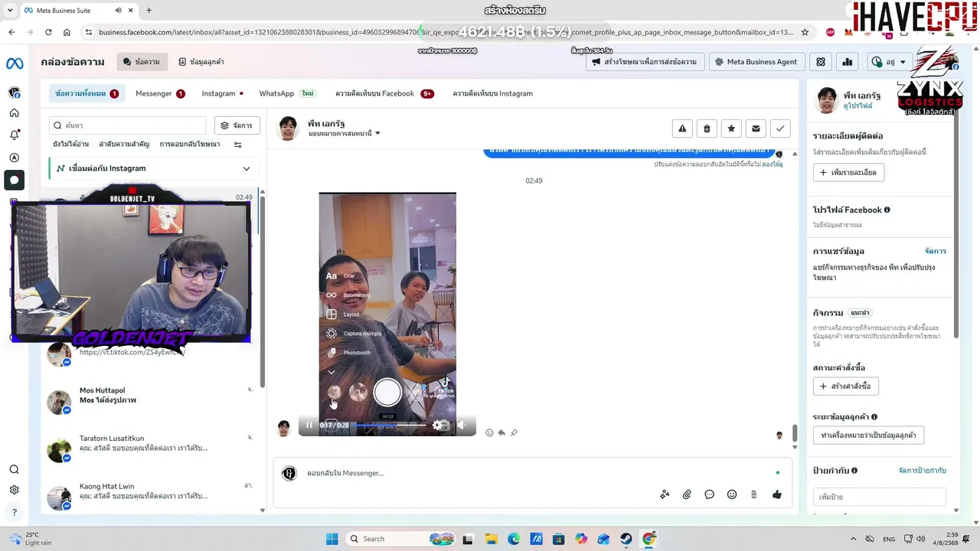Open sidebar search magnifier icon
This screenshot has width=980, height=551.
coord(15,469)
